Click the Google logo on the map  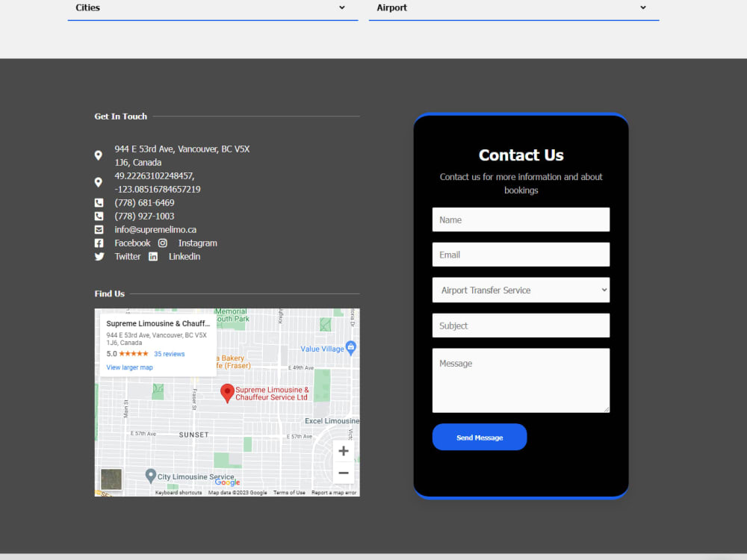click(227, 482)
